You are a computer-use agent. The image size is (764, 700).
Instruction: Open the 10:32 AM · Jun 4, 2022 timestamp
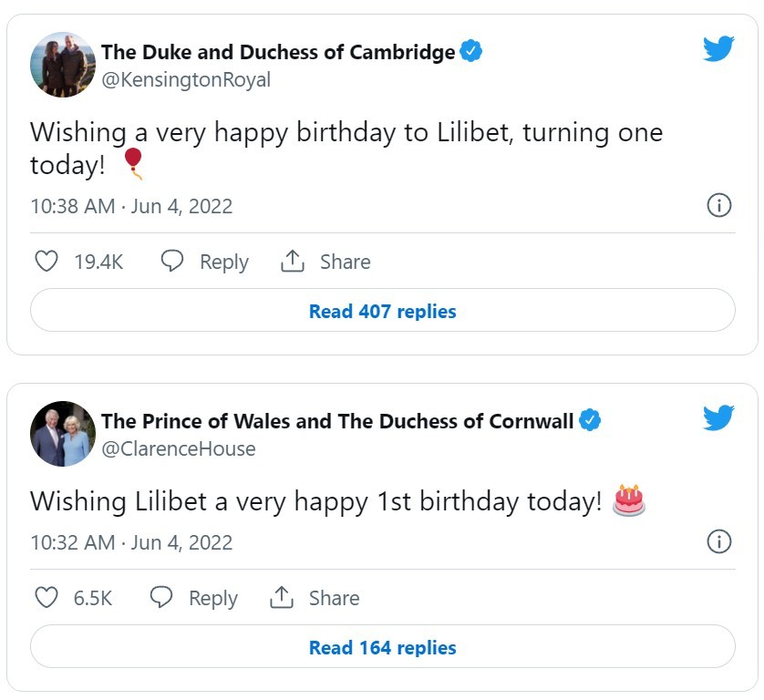pyautogui.click(x=131, y=542)
